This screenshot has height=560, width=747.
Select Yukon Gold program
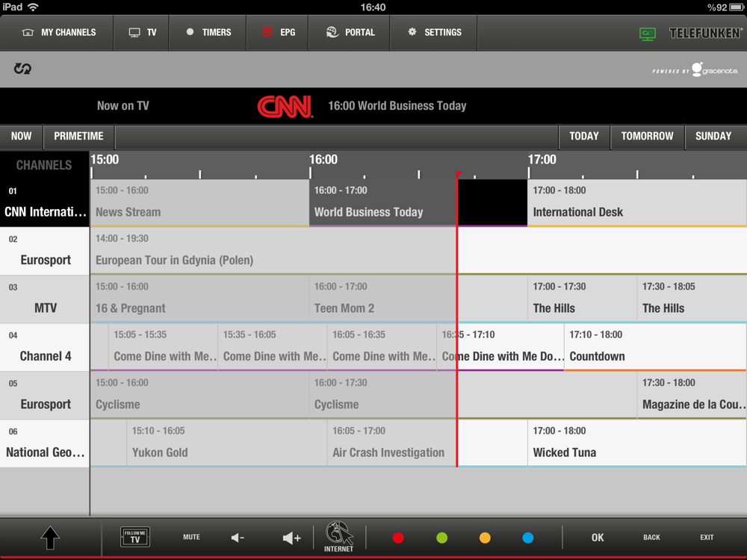[227, 444]
